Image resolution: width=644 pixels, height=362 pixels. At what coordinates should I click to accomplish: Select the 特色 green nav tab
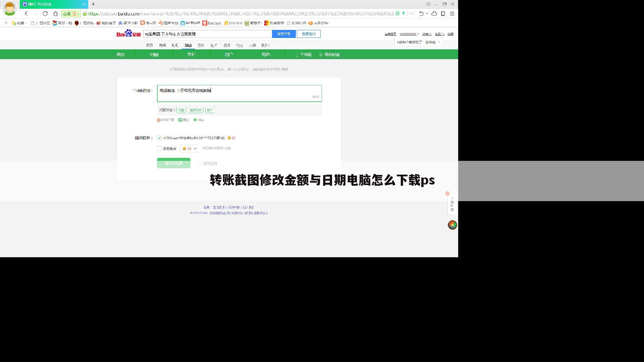point(266,54)
